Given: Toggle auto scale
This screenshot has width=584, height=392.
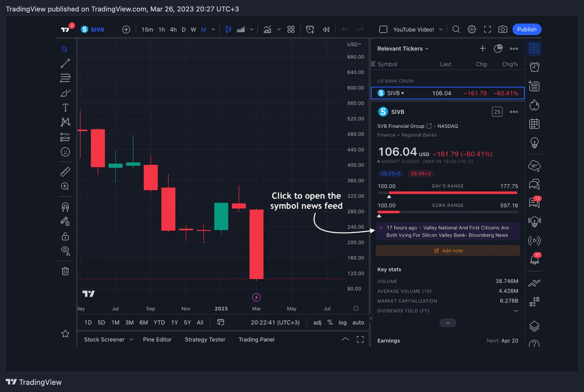Looking at the screenshot, I should [x=358, y=322].
